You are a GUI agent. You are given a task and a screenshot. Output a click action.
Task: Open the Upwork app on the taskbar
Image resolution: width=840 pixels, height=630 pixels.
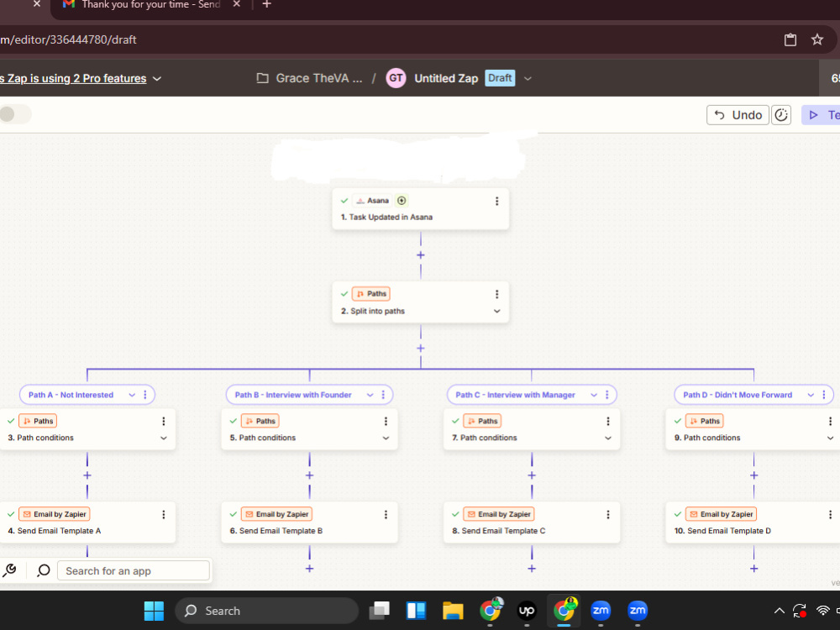527,611
